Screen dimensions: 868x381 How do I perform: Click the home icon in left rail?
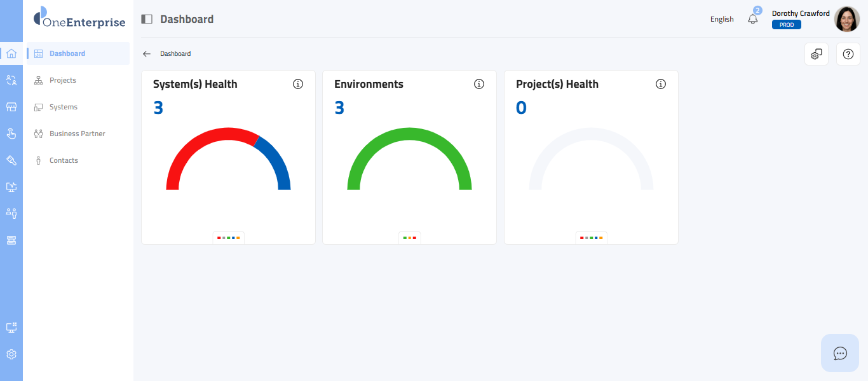pos(11,53)
